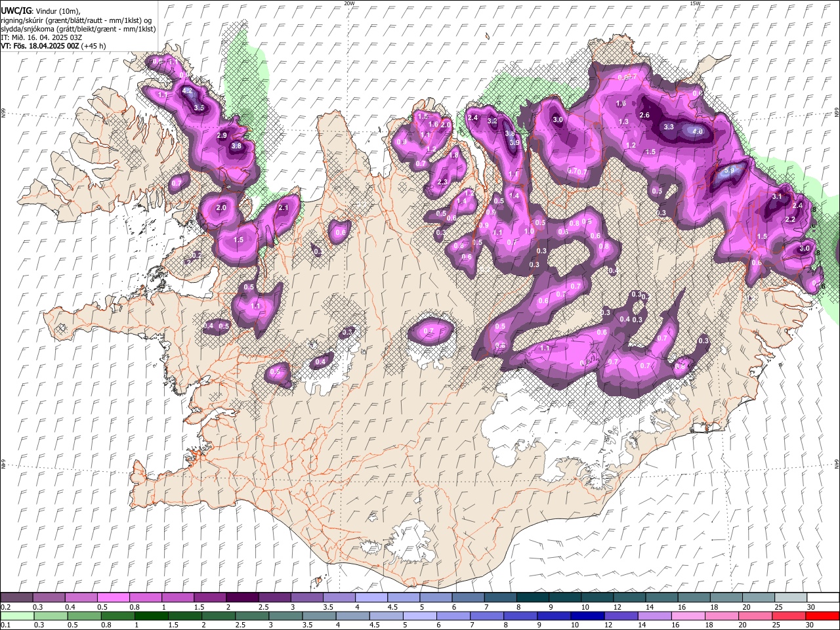Click the violet swatch between 14 and 16 in the lower legend
The image size is (840, 630).
pos(654,616)
